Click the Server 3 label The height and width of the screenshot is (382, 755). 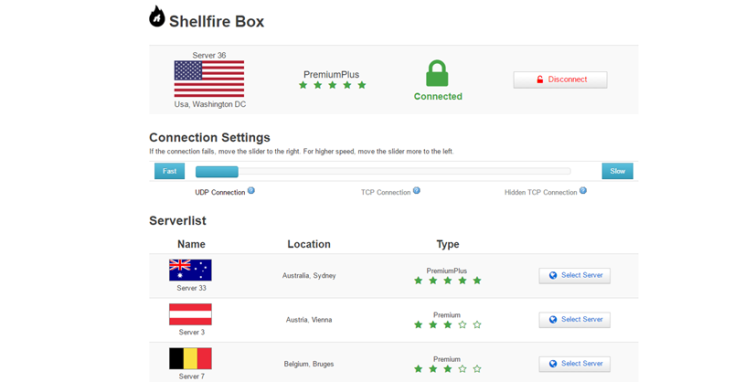(x=192, y=332)
